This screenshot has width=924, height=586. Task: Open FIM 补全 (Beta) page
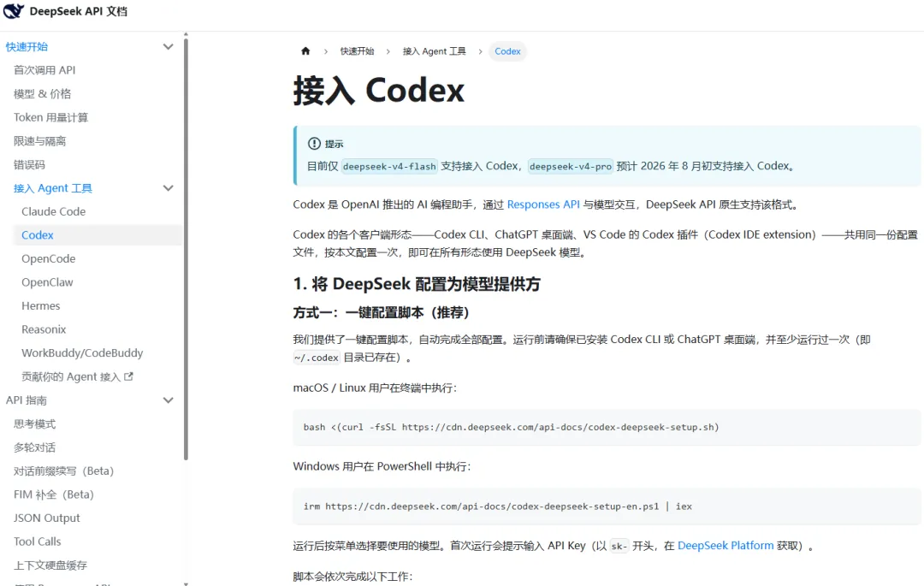coord(54,494)
